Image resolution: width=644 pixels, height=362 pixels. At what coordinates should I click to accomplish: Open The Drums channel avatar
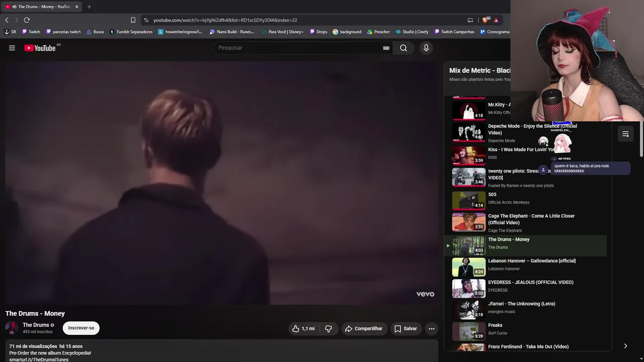pyautogui.click(x=12, y=328)
